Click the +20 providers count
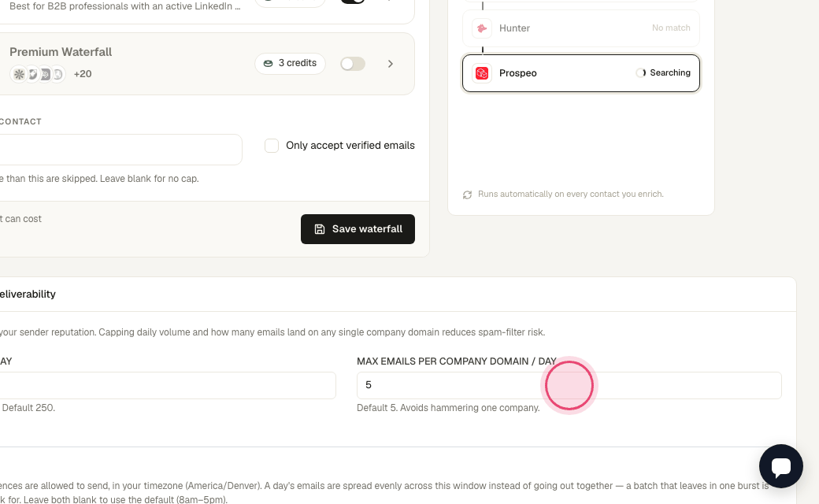Image resolution: width=819 pixels, height=504 pixels. click(83, 74)
